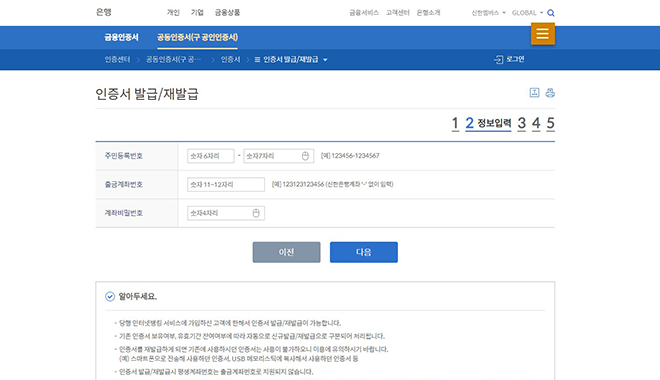Go to 공동인증서(구 공… breadcrumb link
Image resolution: width=660 pixels, height=380 pixels.
pyautogui.click(x=173, y=60)
